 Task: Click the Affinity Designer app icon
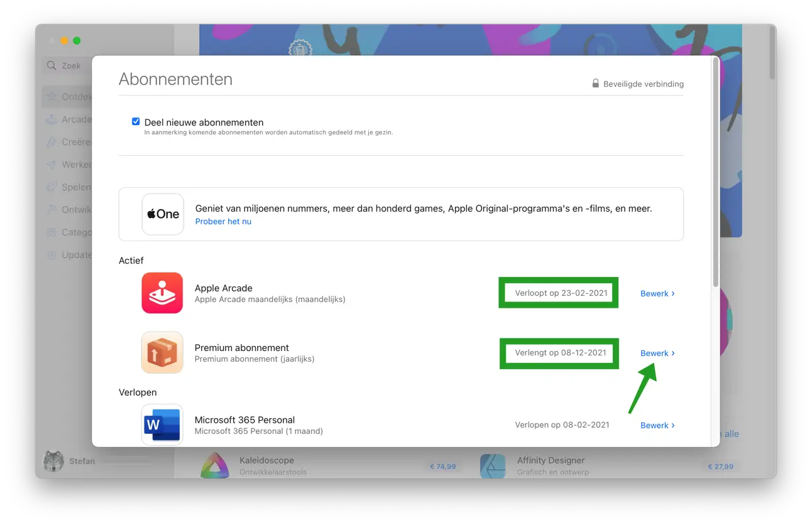[493, 466]
